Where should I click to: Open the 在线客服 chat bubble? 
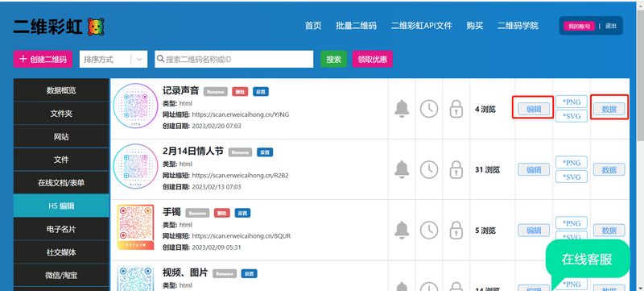coord(588,259)
